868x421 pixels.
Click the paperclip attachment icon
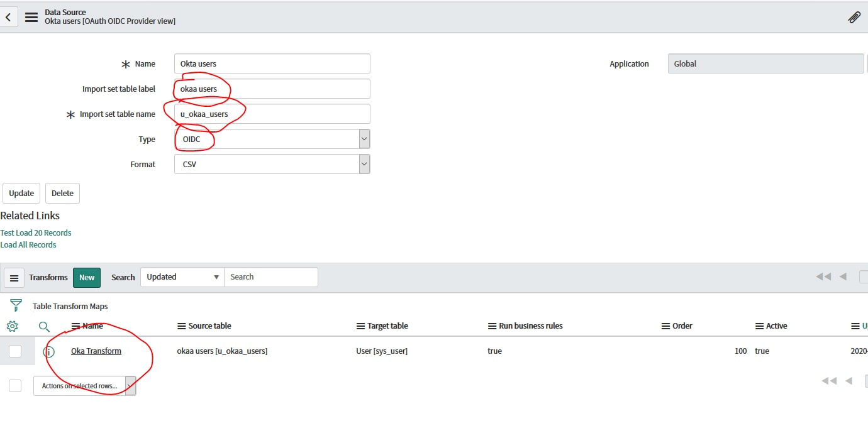(854, 17)
